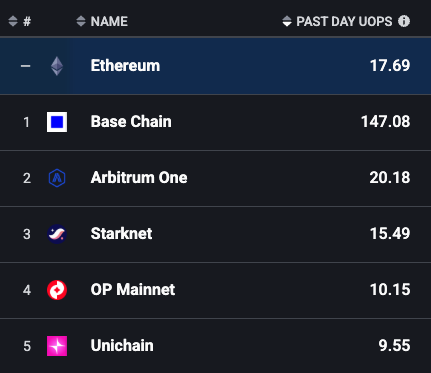Viewport: 431px width, 373px height.
Task: Click the NAME column header text
Action: click(x=109, y=21)
